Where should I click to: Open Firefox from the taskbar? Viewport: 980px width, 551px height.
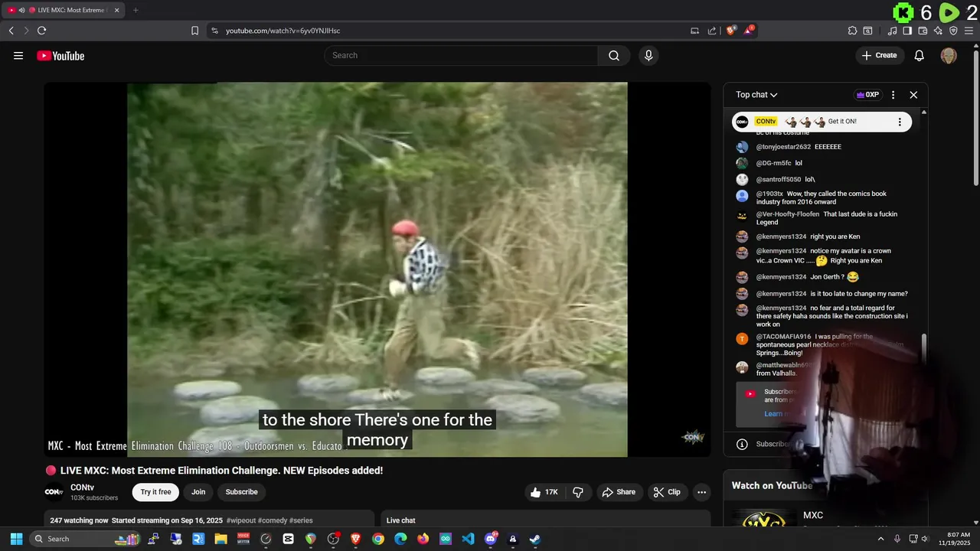tap(423, 539)
